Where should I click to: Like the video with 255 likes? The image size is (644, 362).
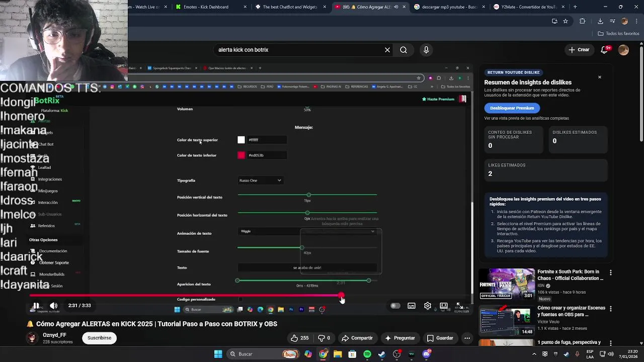point(299,338)
